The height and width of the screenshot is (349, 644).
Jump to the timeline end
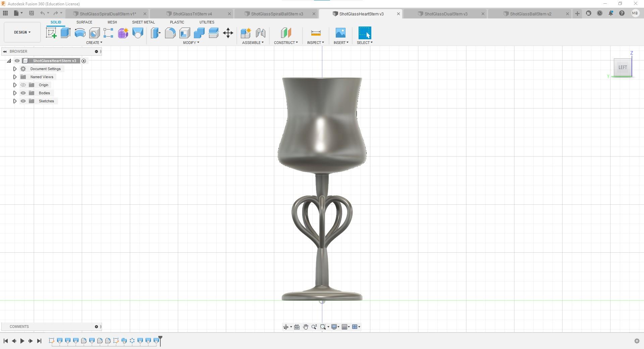(39, 341)
